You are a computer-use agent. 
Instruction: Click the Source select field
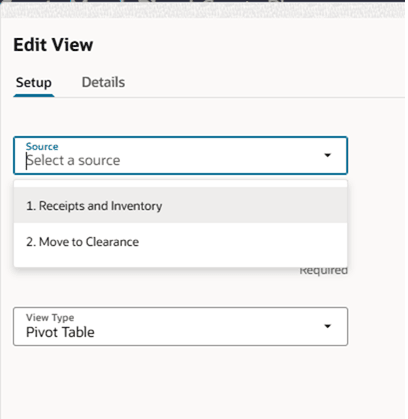(180, 155)
